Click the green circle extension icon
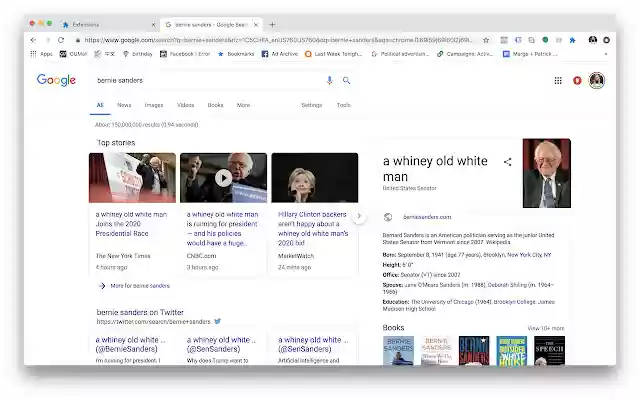640x400 pixels. (545, 40)
